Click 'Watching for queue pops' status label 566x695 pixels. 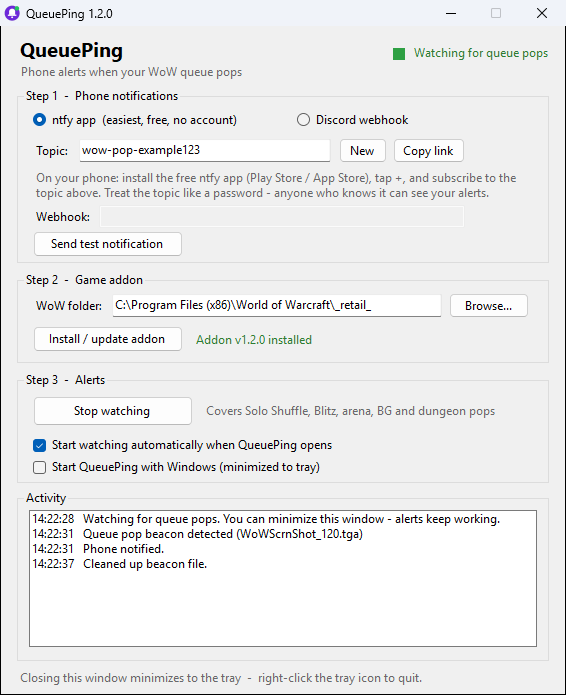pyautogui.click(x=481, y=53)
